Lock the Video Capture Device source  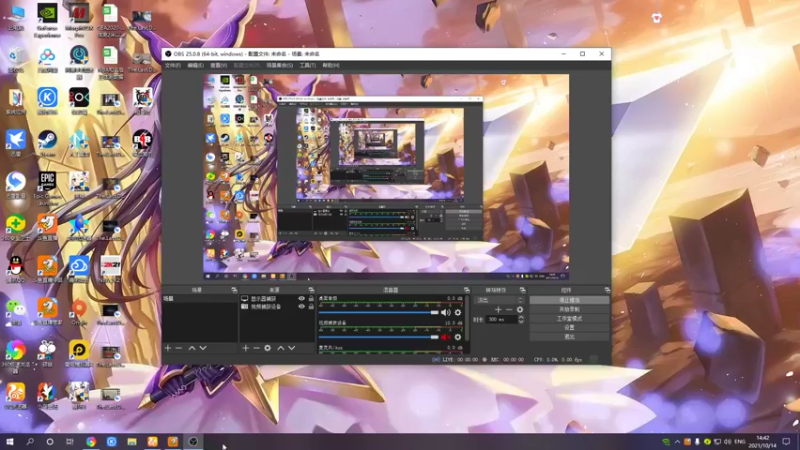tap(311, 307)
